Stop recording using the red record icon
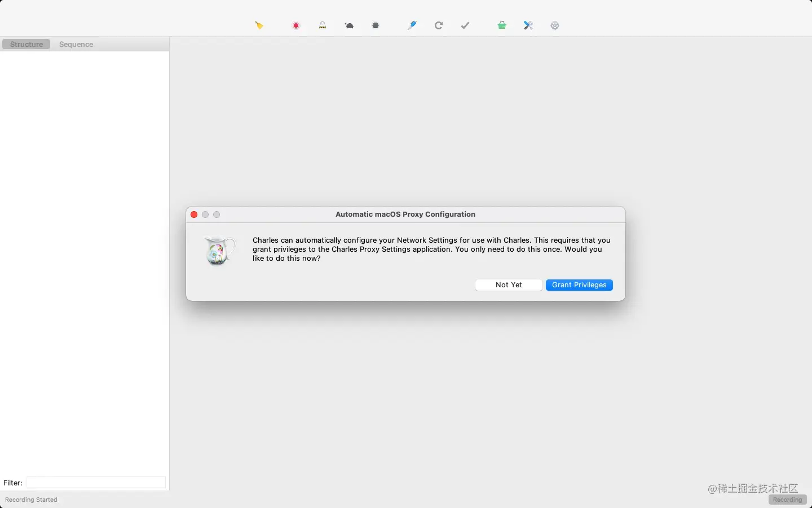 [296, 25]
